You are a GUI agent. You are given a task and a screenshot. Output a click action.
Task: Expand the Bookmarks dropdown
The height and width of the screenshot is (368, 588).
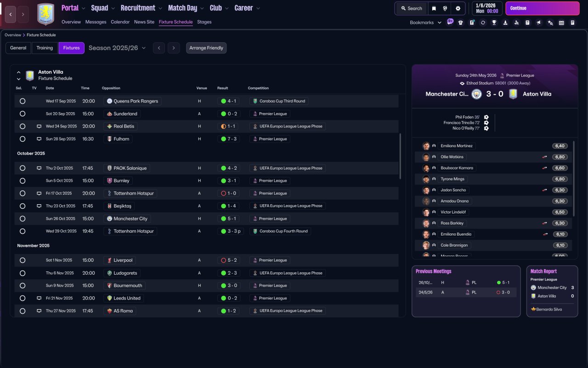[x=425, y=23]
